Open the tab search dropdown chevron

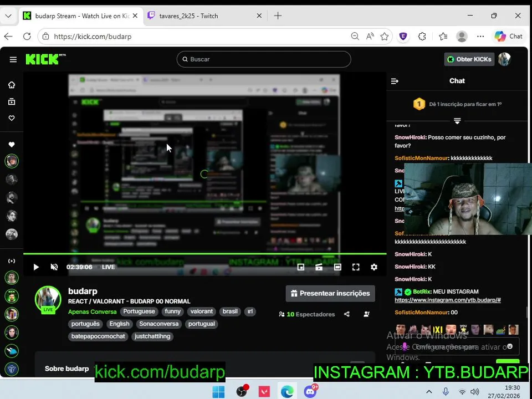(x=8, y=16)
